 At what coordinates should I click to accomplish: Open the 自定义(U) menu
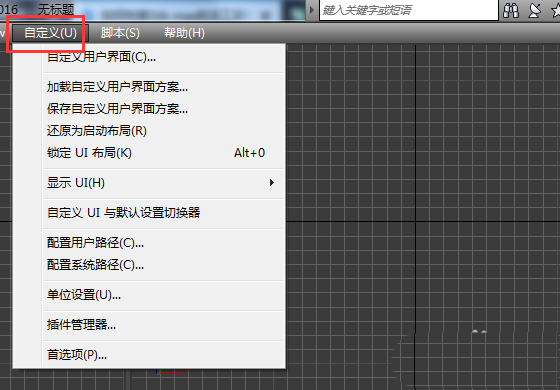click(x=50, y=33)
